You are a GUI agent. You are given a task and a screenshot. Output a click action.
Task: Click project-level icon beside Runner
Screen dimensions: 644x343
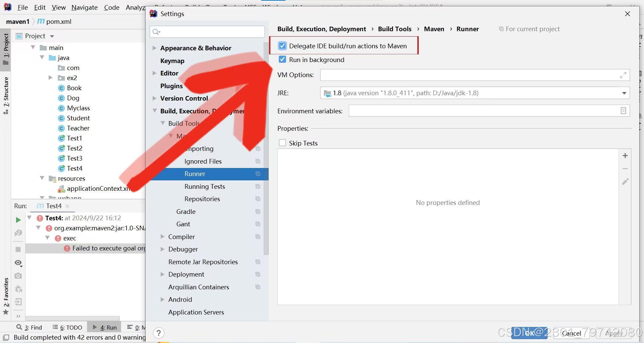tap(258, 174)
